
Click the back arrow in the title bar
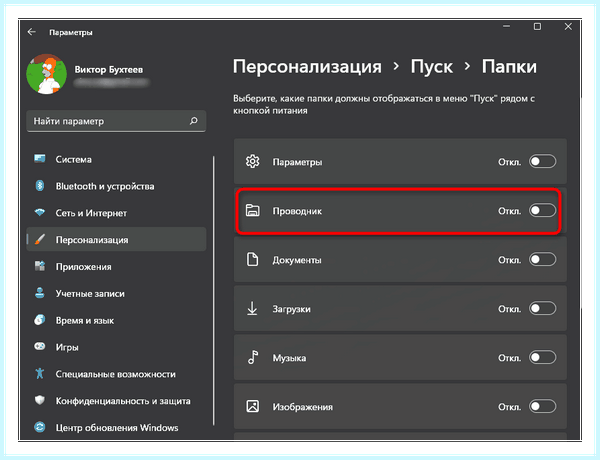[31, 32]
